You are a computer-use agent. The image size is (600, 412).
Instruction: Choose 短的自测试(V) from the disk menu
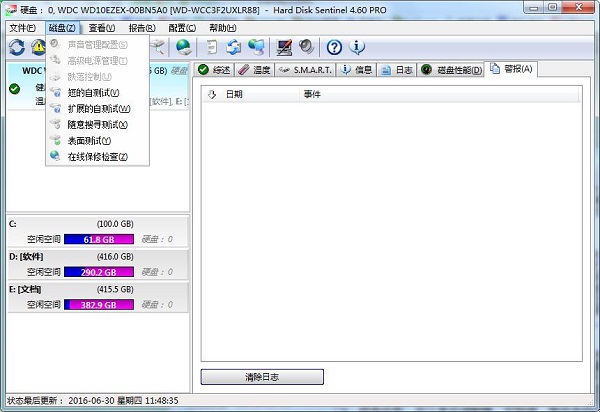click(x=97, y=93)
